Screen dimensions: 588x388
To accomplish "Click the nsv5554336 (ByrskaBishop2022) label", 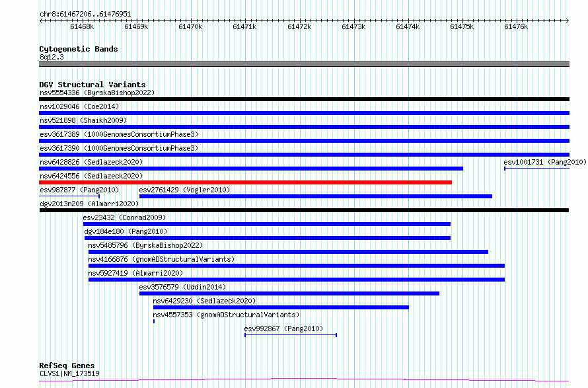I will tap(97, 93).
